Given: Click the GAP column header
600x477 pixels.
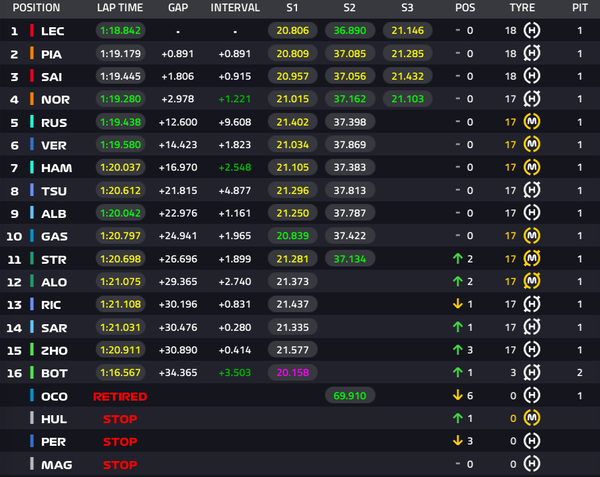Looking at the screenshot, I should (x=178, y=8).
